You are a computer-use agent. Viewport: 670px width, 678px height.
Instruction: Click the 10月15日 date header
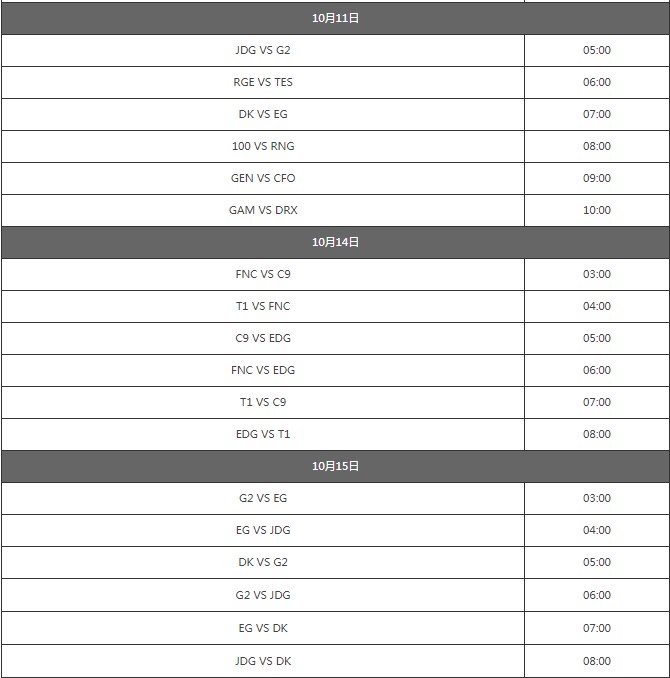(335, 466)
